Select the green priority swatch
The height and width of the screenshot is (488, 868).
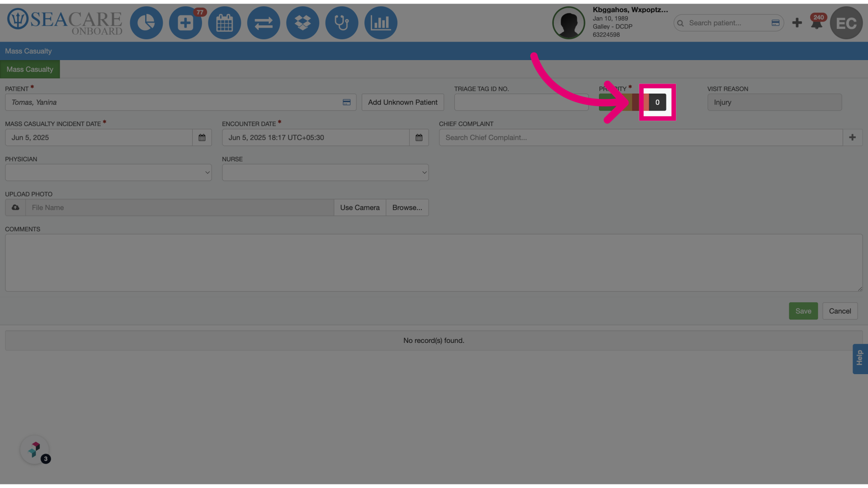point(607,102)
